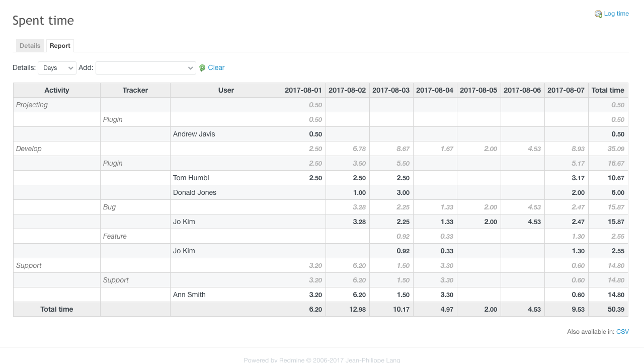This screenshot has width=644, height=363.
Task: Select the Jo Kim row under Bug tracker
Action: (183, 222)
